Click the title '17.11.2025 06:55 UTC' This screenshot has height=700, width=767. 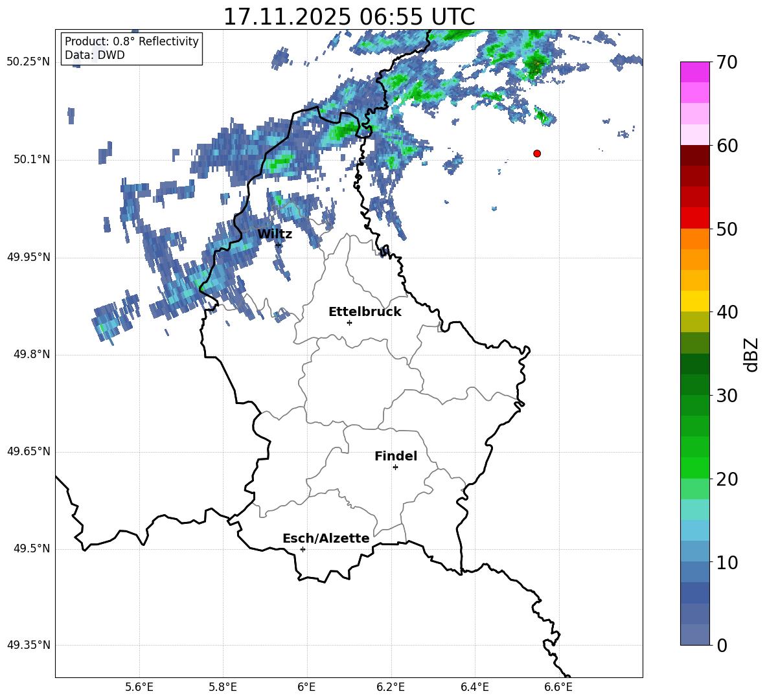coord(349,17)
